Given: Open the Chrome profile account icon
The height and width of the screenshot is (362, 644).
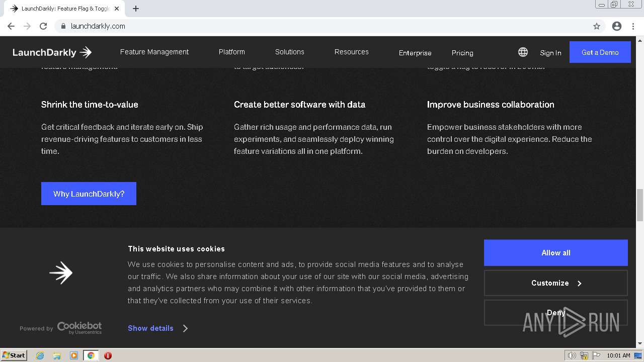Looking at the screenshot, I should click(x=617, y=26).
